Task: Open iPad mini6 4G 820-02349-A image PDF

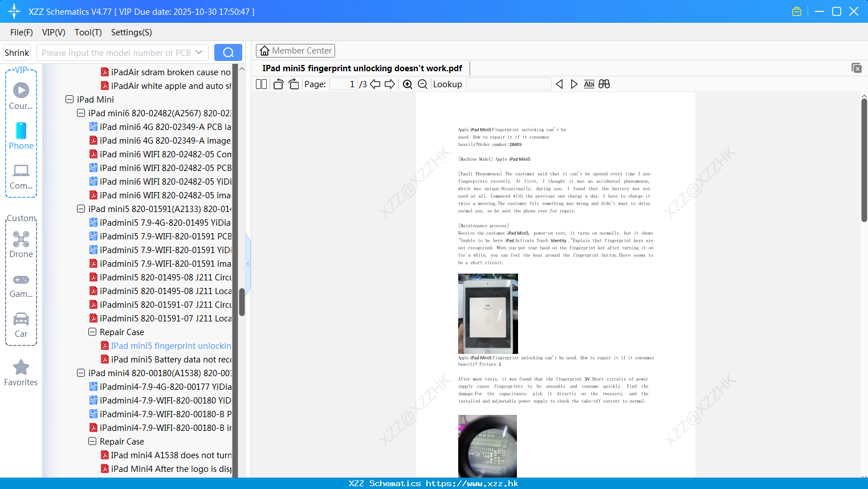Action: click(160, 140)
